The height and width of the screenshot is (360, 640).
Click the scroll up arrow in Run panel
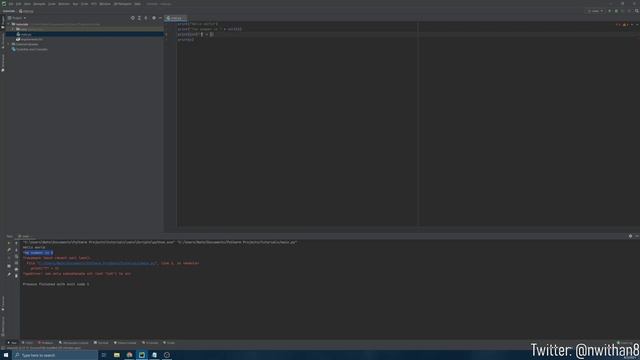coord(16,243)
